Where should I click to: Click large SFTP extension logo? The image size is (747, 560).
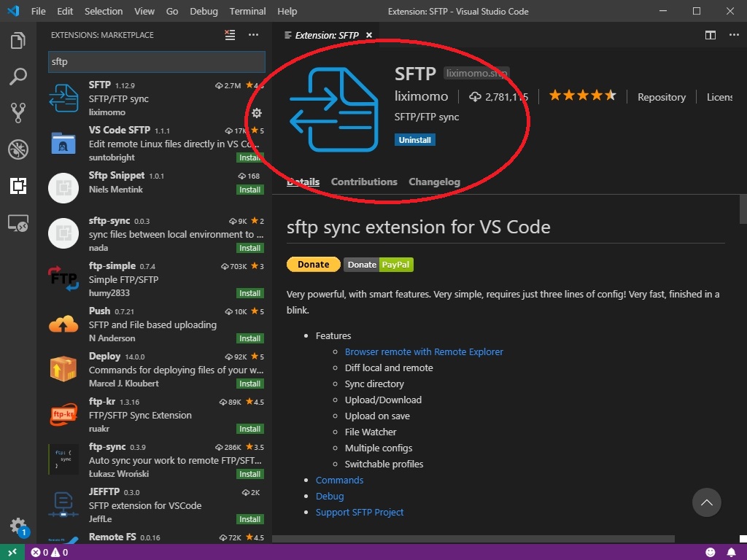click(x=334, y=109)
